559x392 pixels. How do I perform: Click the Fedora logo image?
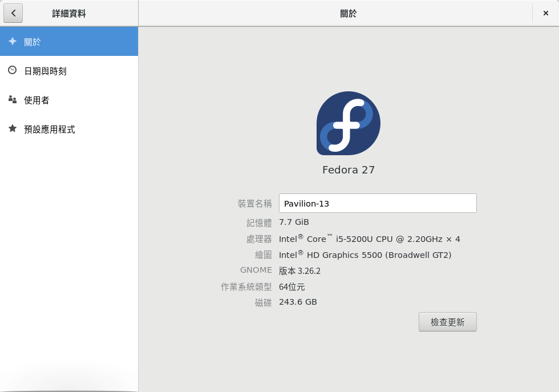349,123
